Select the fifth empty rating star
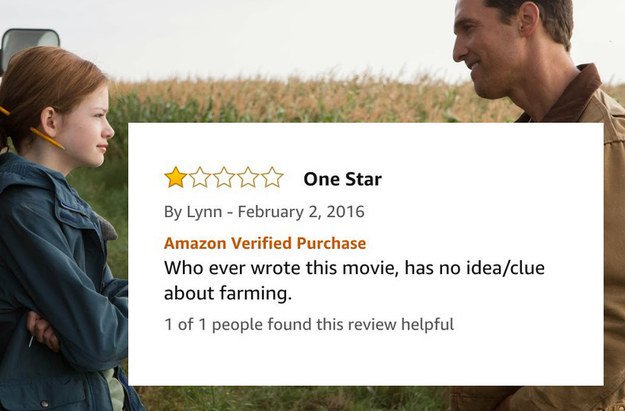This screenshot has height=411, width=625. point(272,177)
